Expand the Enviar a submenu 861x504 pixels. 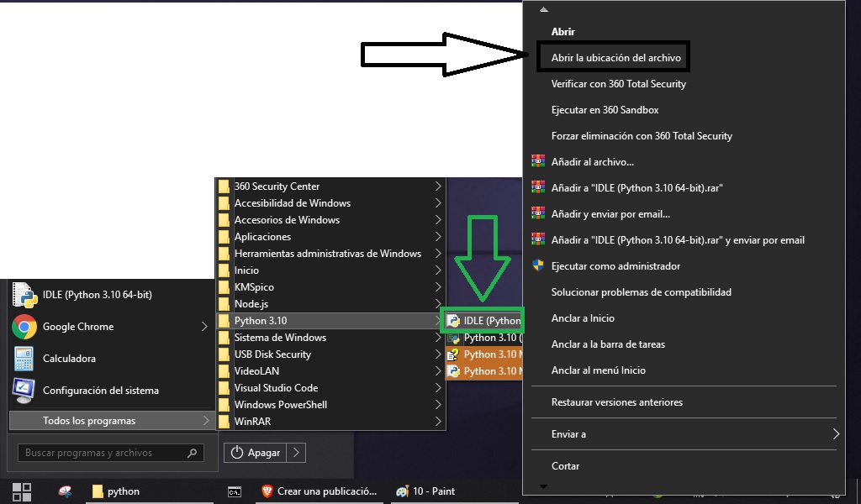pyautogui.click(x=684, y=434)
